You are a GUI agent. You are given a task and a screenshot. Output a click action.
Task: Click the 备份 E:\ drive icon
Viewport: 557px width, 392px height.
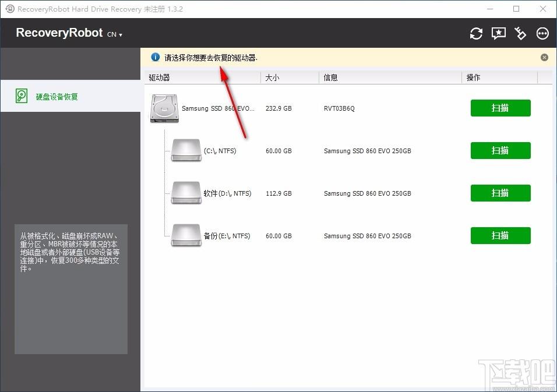tap(186, 236)
